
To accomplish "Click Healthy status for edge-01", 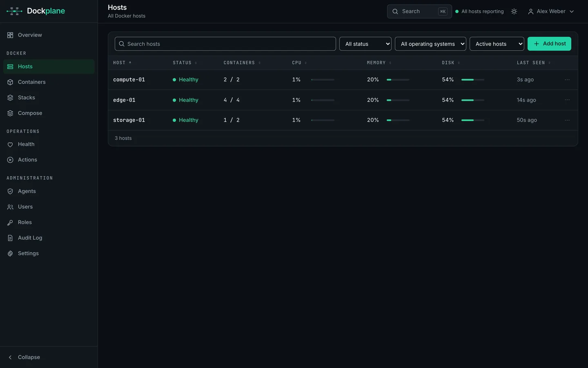I will [x=185, y=100].
